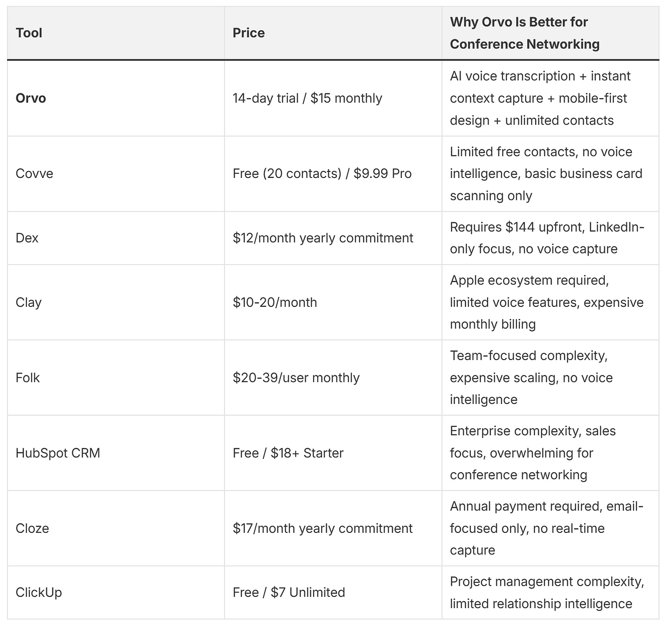Click the '$20-39/user monthly' price cell
672x630 pixels.
333,378
